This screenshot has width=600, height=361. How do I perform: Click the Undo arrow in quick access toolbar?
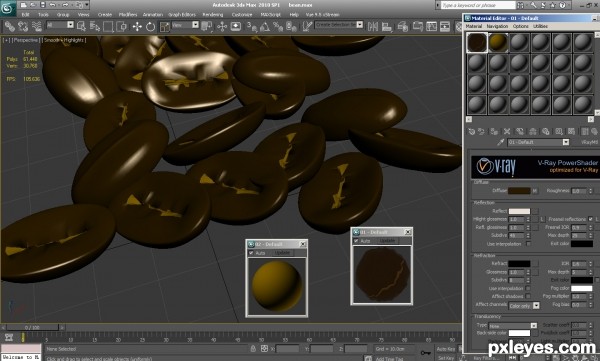point(53,5)
